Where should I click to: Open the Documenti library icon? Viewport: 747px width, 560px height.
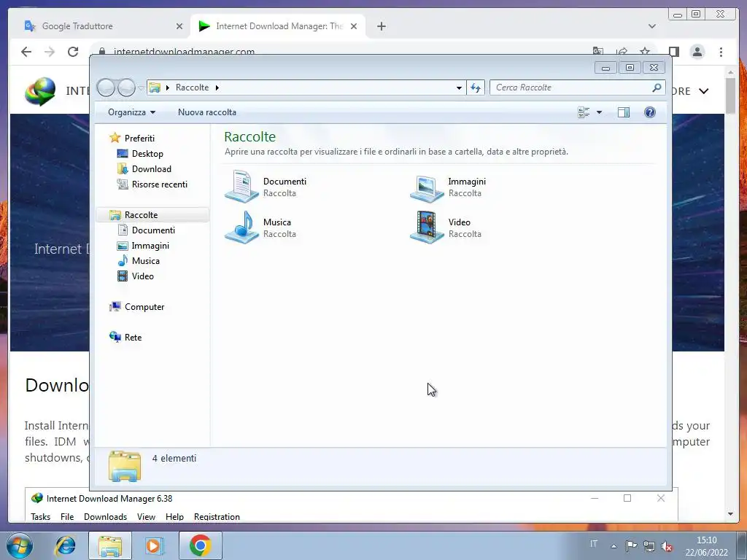click(x=242, y=187)
